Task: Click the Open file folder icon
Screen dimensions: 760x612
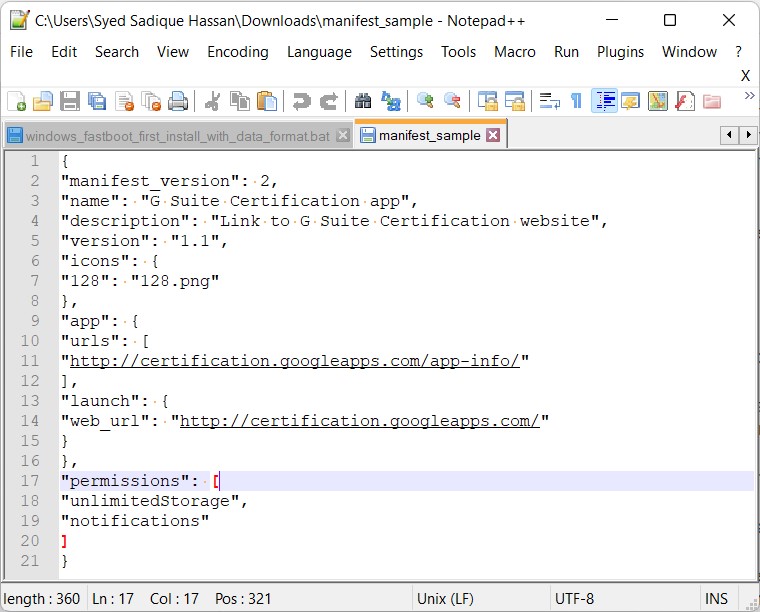Action: [x=42, y=101]
